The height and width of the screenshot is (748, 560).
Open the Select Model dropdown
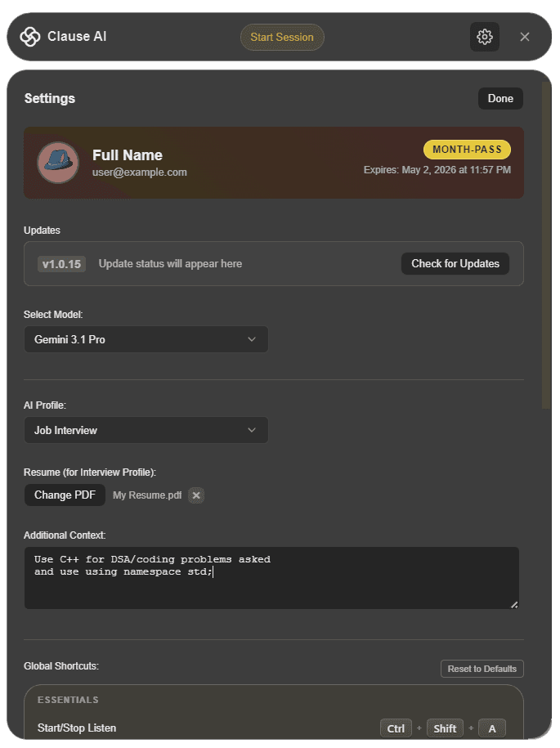click(x=146, y=338)
